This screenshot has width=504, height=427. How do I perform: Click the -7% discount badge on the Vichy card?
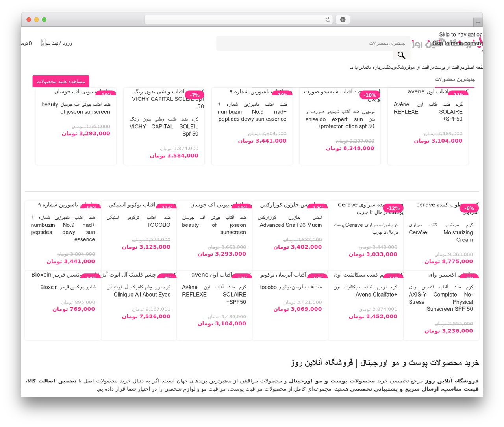(195, 95)
